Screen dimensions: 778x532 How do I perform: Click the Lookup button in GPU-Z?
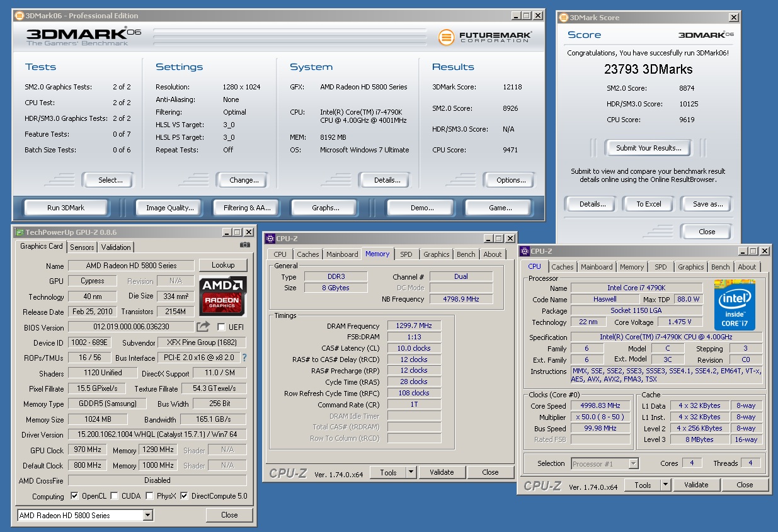[223, 265]
